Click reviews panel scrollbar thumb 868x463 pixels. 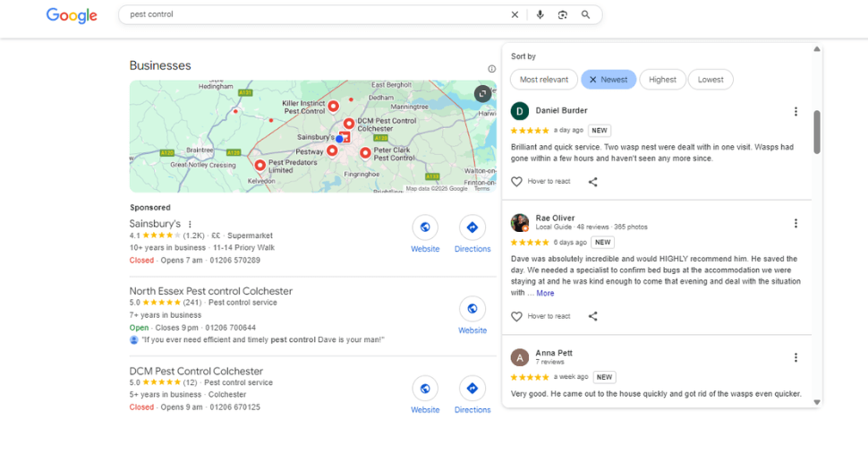pos(816,132)
